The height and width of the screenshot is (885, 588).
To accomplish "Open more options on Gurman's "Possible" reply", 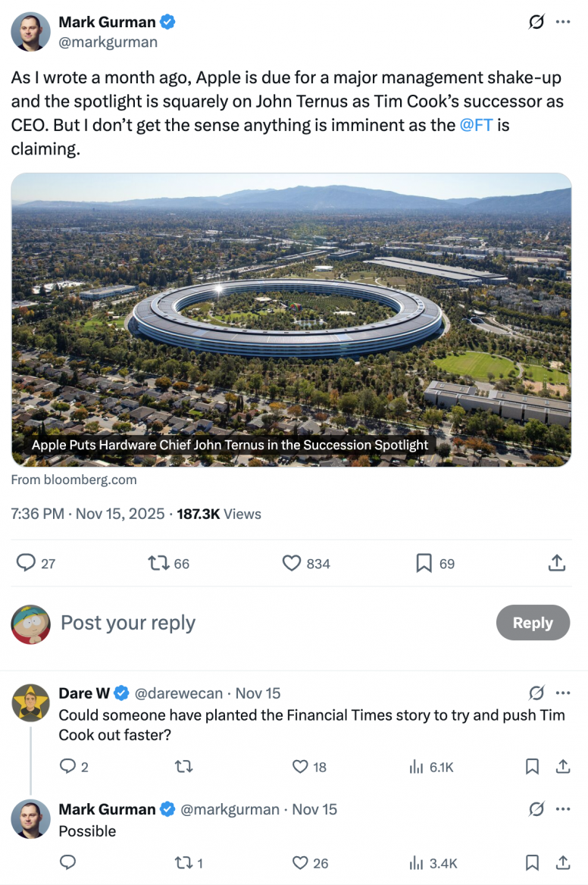I will coord(562,809).
